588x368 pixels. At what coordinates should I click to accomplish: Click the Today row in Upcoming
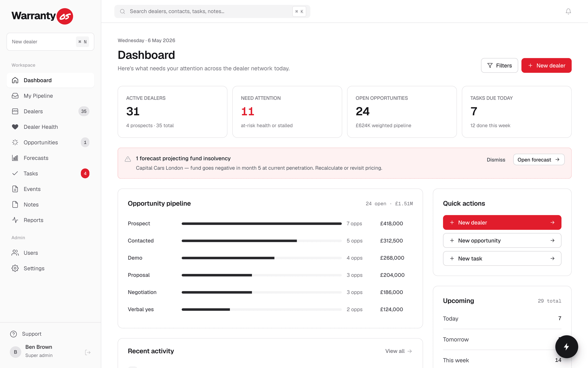[502, 319]
